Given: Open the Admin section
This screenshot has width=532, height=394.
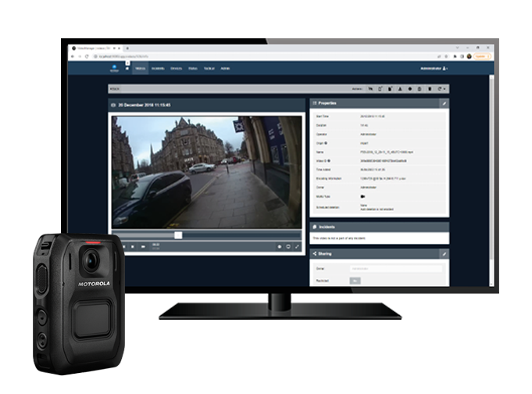Looking at the screenshot, I should pos(224,69).
